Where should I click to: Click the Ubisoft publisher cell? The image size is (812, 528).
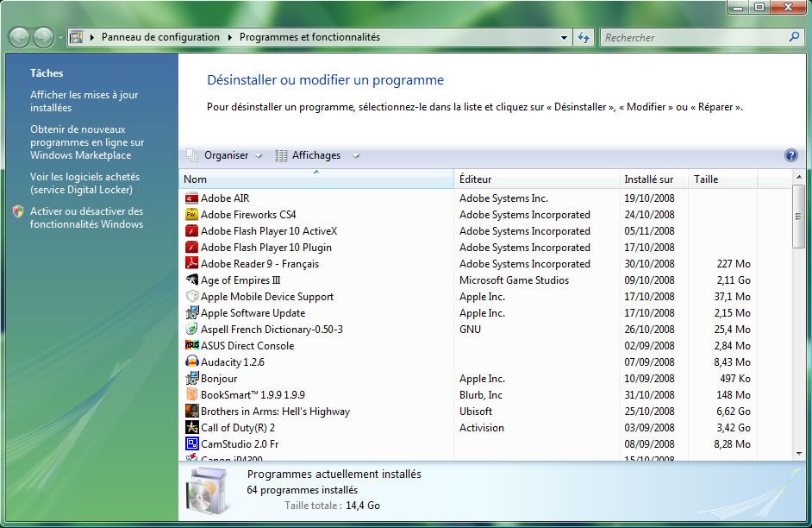pos(476,412)
